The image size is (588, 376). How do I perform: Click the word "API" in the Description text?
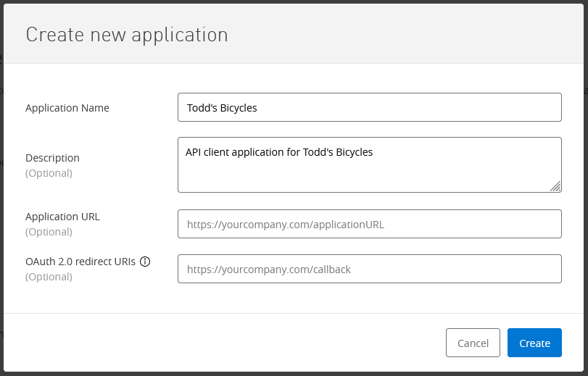tap(194, 152)
